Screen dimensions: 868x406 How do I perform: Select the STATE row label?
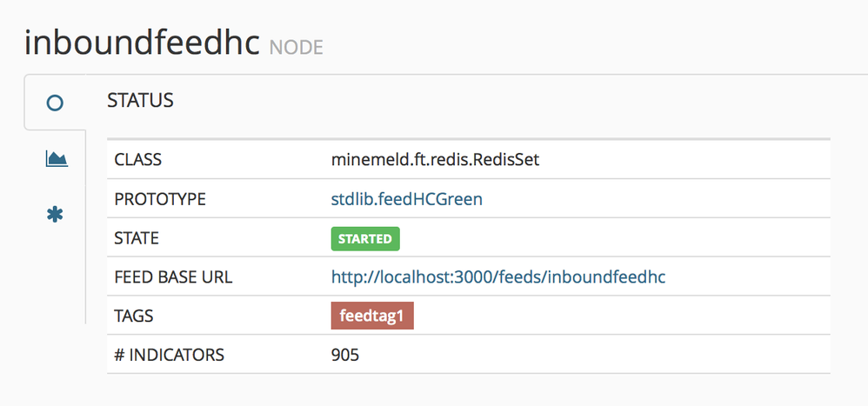click(137, 238)
